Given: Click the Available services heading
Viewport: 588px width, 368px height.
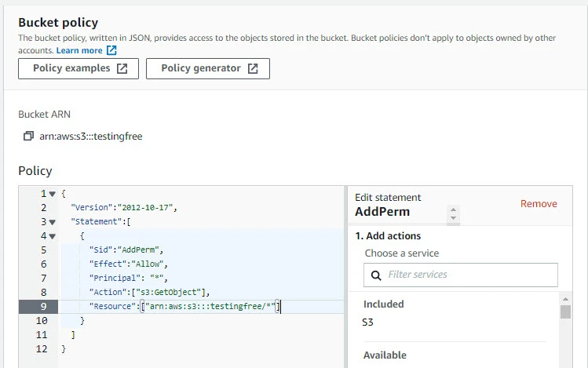Looking at the screenshot, I should coord(385,355).
